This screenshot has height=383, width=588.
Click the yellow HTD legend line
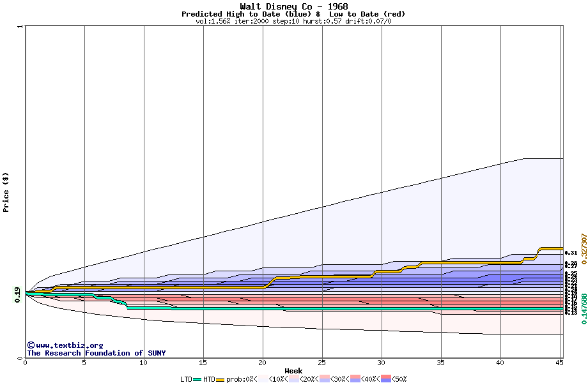(x=220, y=380)
